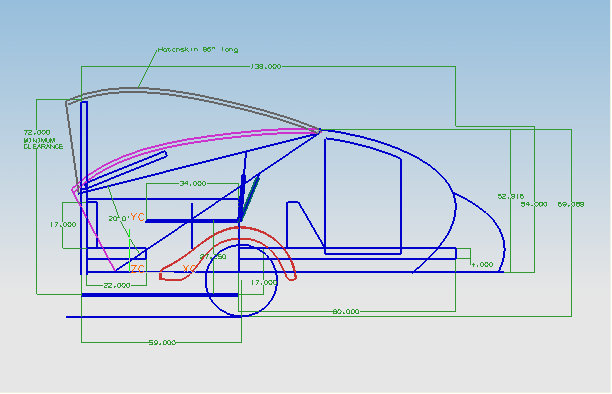
Task: Select the 72.000 minimum clearance dimension
Action: (43, 139)
